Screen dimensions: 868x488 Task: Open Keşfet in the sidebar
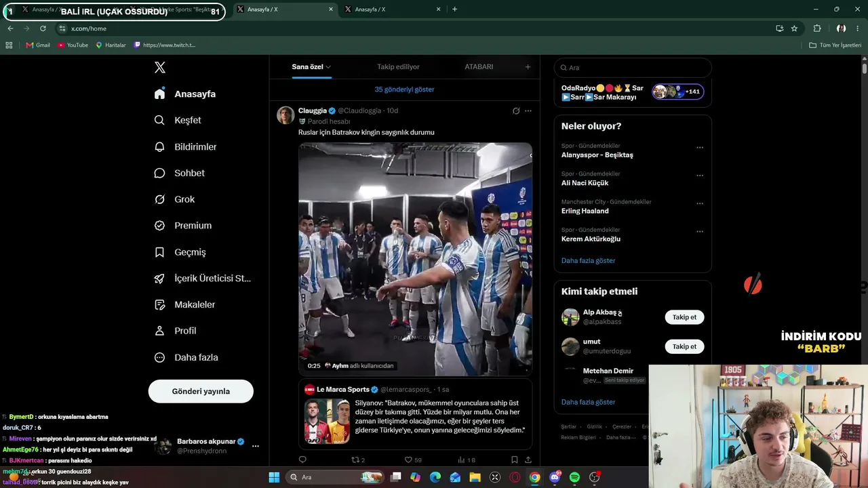(x=178, y=120)
